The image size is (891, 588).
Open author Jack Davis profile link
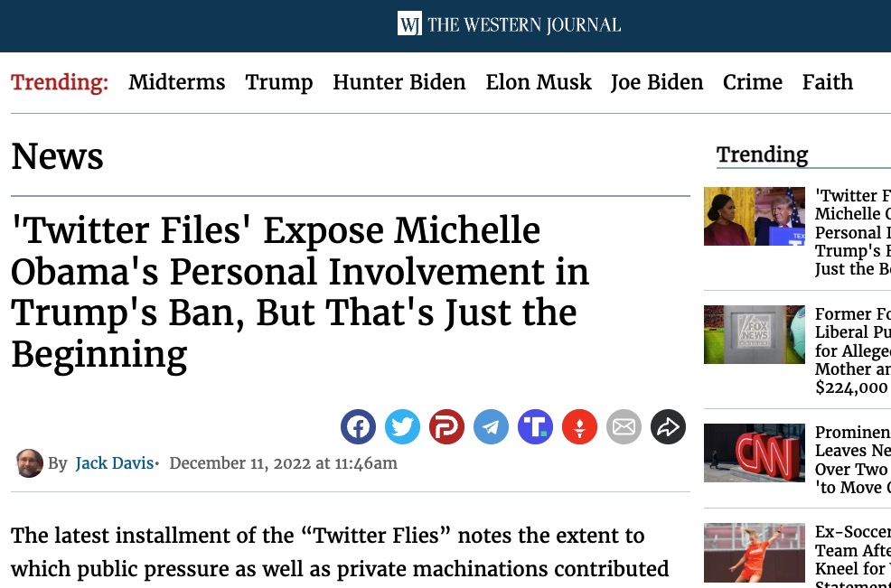point(114,463)
